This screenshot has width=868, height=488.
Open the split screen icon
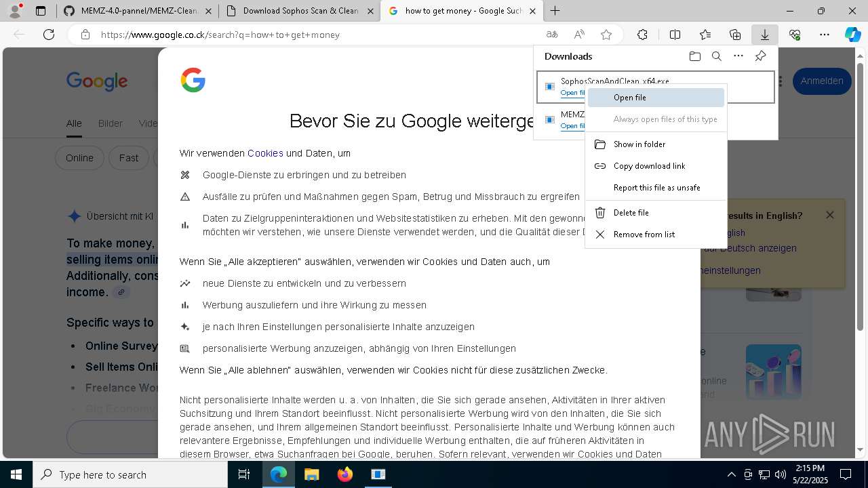click(675, 35)
